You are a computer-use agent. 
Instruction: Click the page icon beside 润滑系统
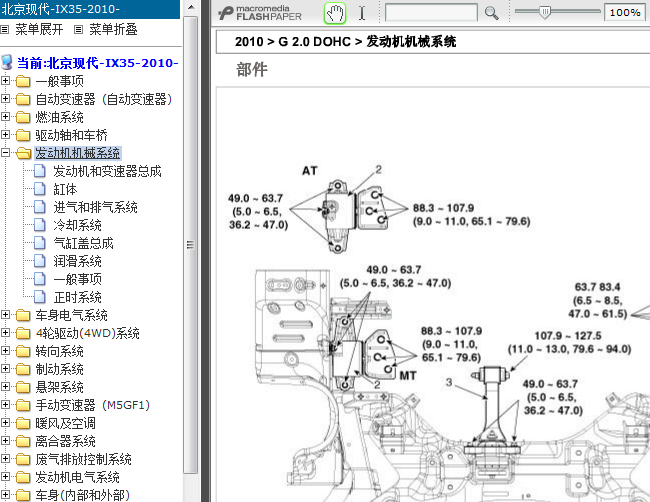39,261
